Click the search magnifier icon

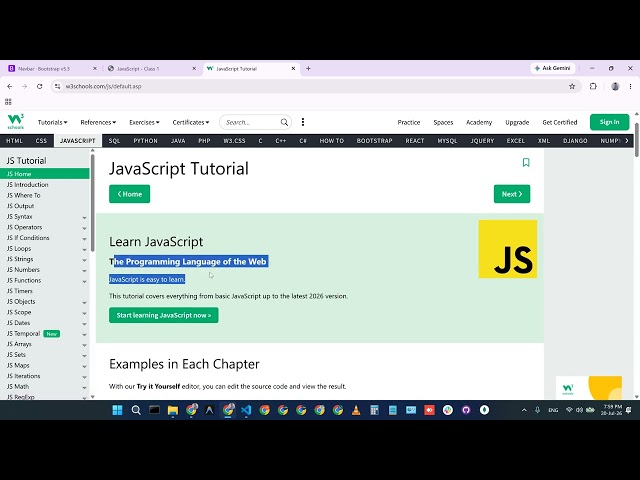[x=284, y=122]
